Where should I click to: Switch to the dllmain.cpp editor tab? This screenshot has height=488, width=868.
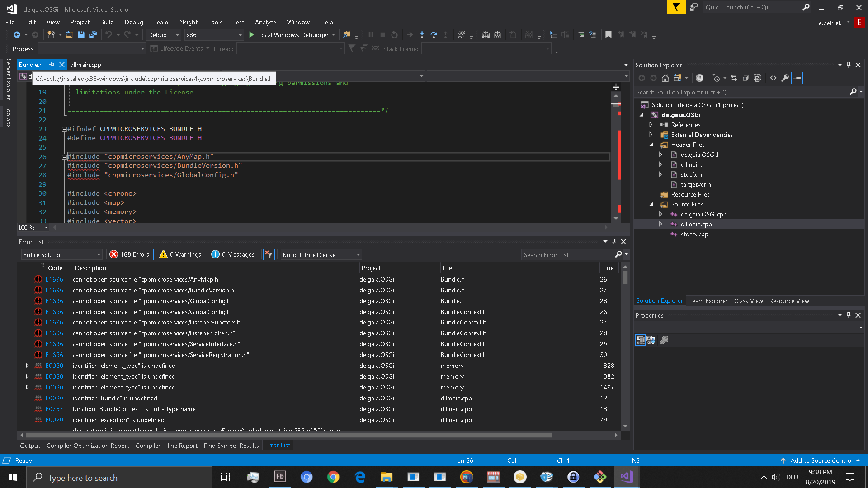[85, 65]
